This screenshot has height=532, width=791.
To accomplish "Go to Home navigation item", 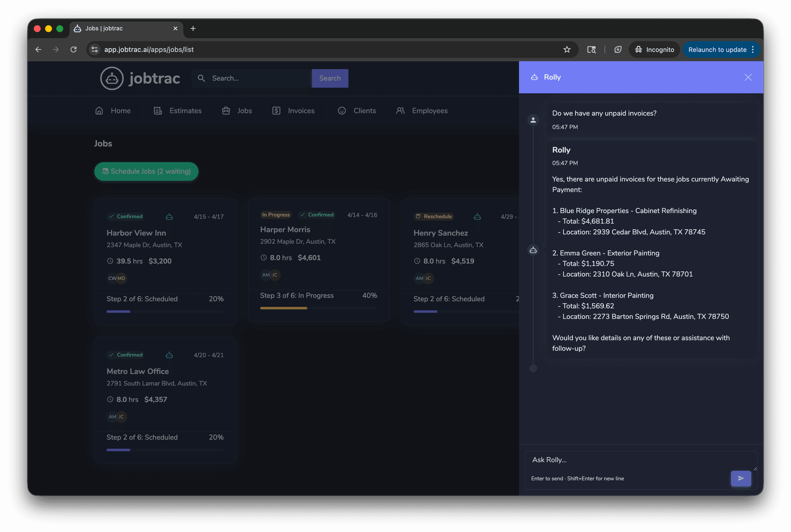I will (113, 111).
